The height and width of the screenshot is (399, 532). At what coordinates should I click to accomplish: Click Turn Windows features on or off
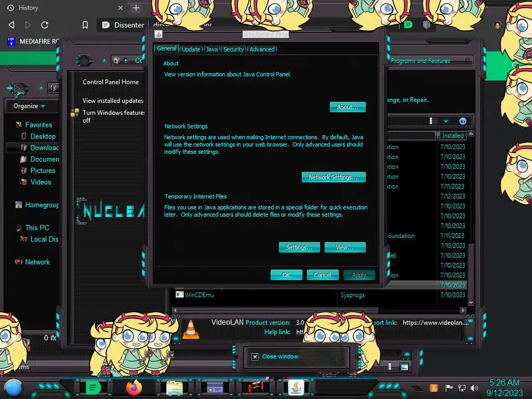pyautogui.click(x=113, y=116)
